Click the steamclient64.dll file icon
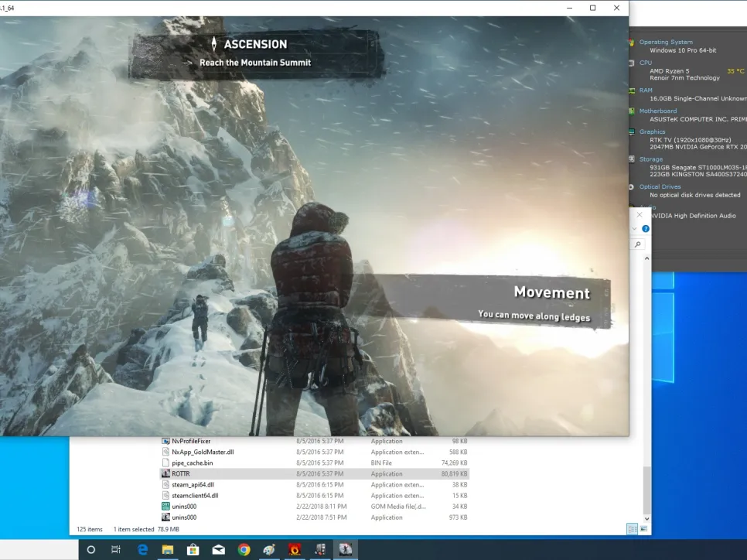This screenshot has height=560, width=747. coord(165,496)
